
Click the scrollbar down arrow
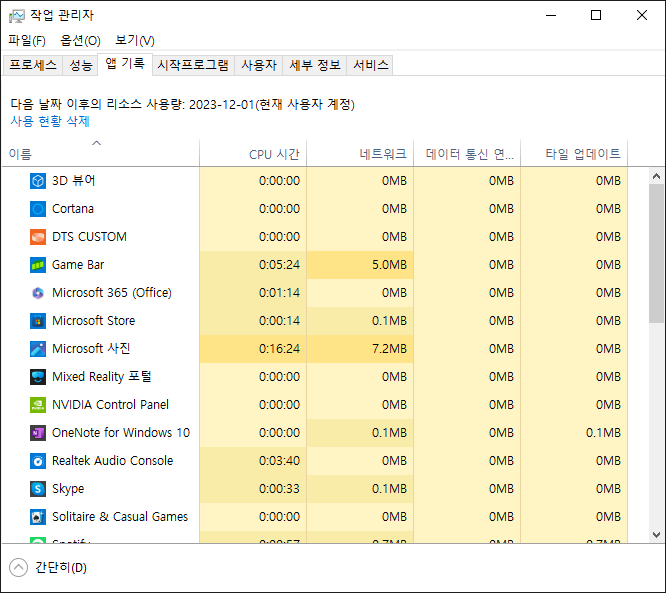point(656,535)
